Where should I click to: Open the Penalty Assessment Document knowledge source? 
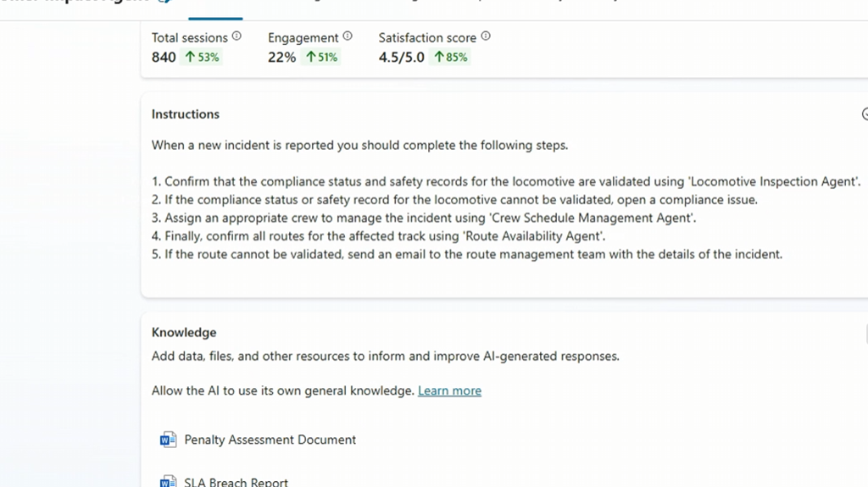tap(270, 440)
